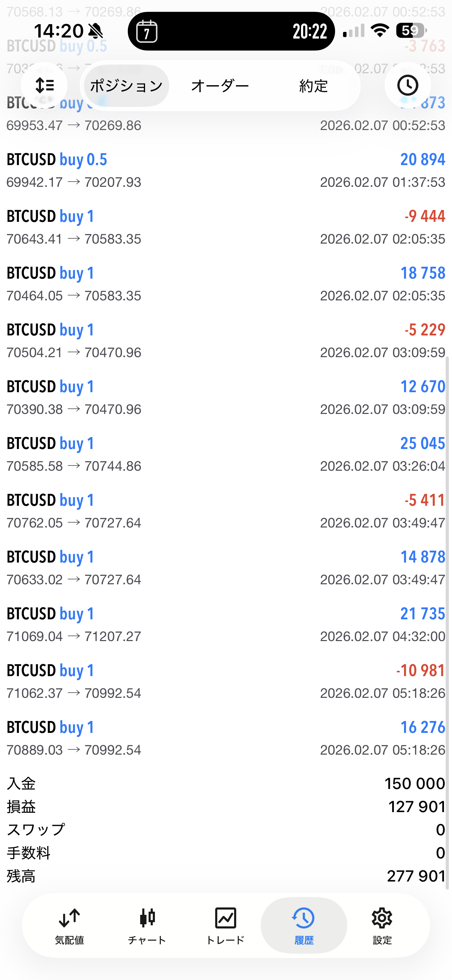Select the trade with loss -10 981
Screen dimensions: 452x980
click(x=226, y=681)
